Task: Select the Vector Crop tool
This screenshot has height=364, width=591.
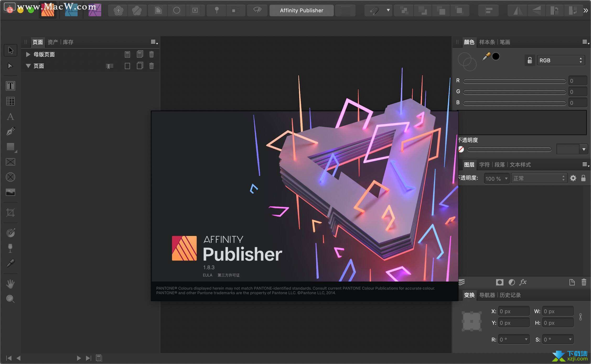Action: (x=10, y=212)
